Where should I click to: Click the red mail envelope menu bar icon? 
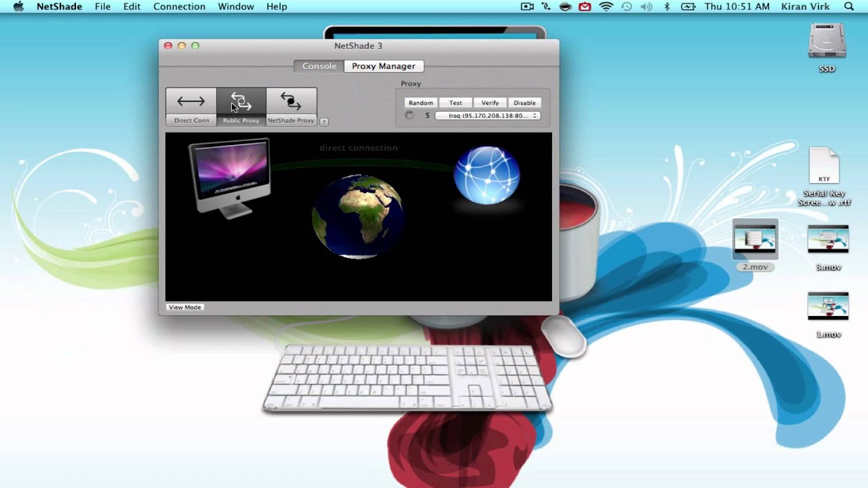(585, 7)
